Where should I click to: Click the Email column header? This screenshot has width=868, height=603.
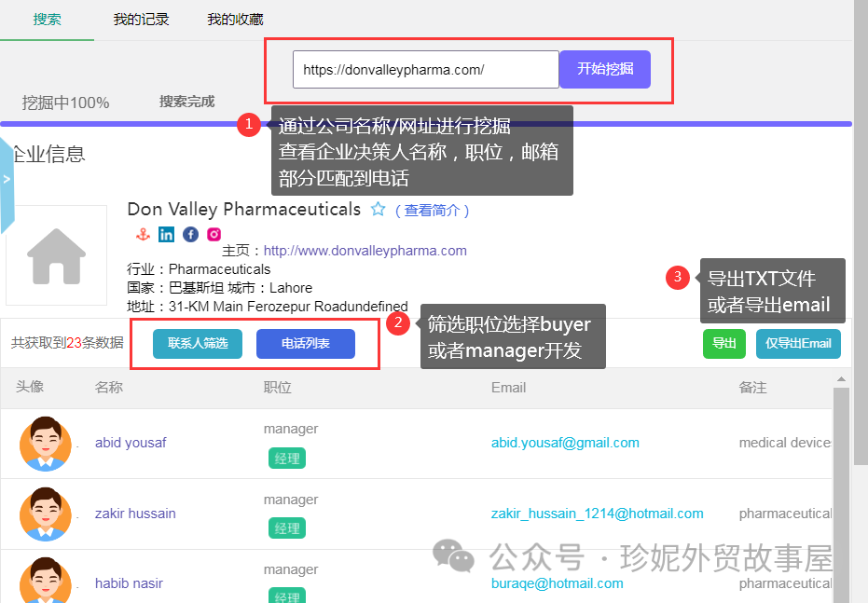pyautogui.click(x=508, y=388)
